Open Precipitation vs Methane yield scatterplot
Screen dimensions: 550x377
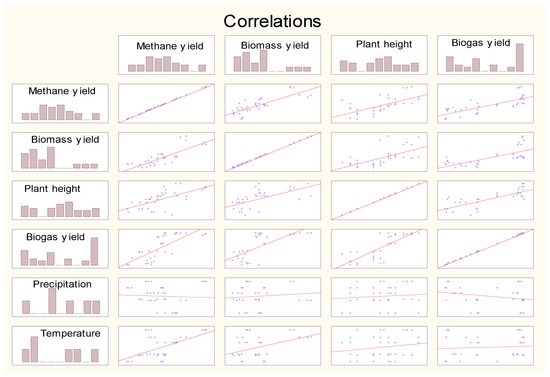click(166, 297)
